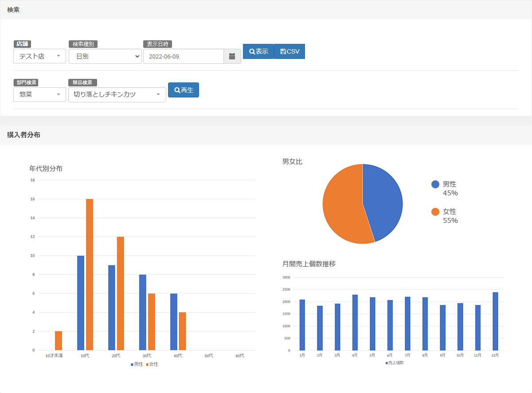Export data with the CSV button

click(289, 51)
